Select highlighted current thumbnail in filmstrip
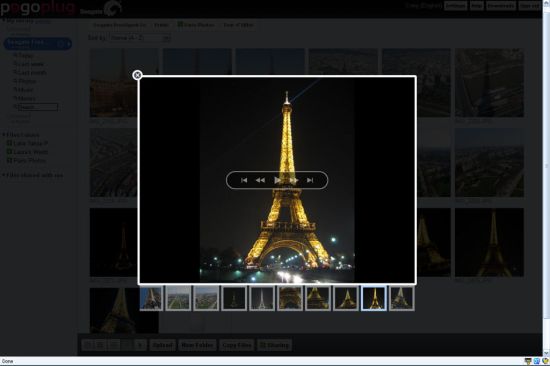Viewport: 550px width, 366px height. (374, 298)
